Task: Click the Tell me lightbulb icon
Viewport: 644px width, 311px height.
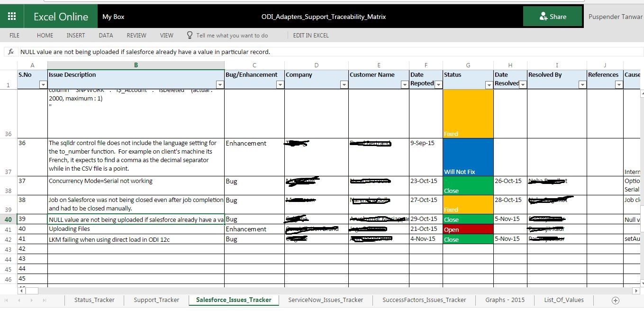Action: click(190, 35)
